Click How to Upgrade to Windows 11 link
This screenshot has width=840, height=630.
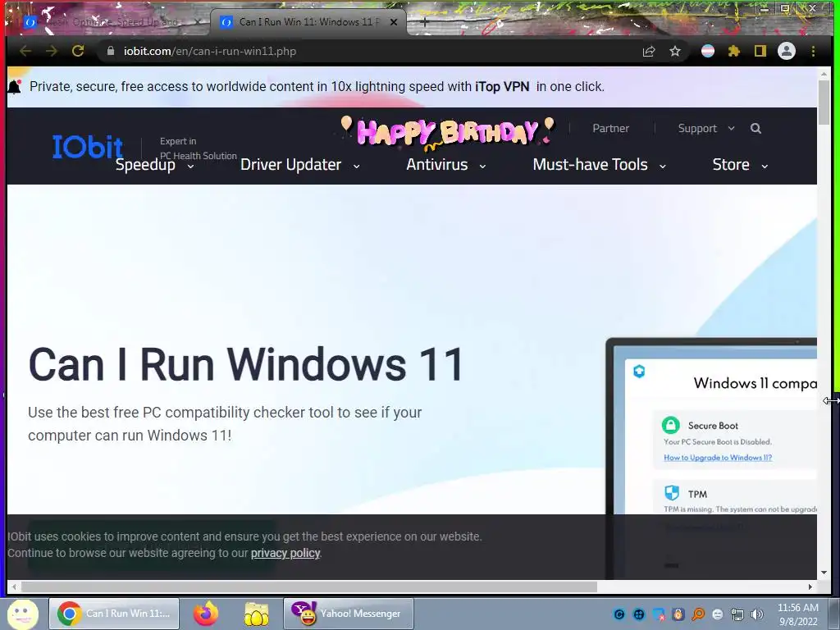[718, 458]
